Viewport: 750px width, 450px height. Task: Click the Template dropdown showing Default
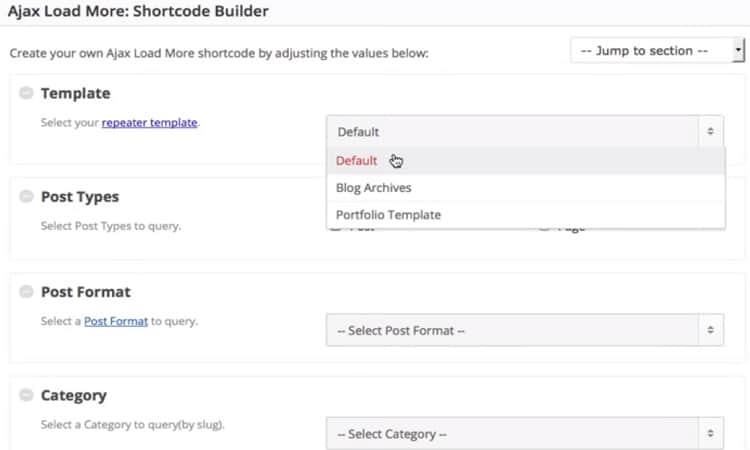click(x=525, y=132)
